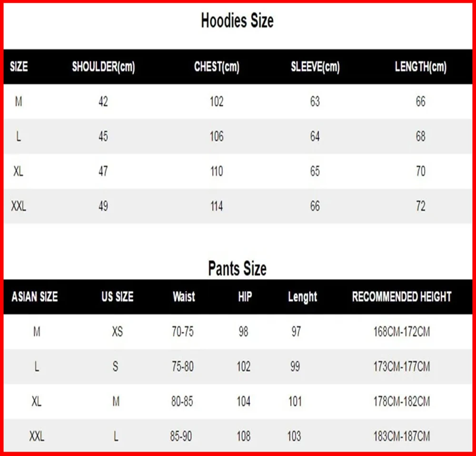476x456 pixels.
Task: Select waist value 85-90
Action: [181, 436]
